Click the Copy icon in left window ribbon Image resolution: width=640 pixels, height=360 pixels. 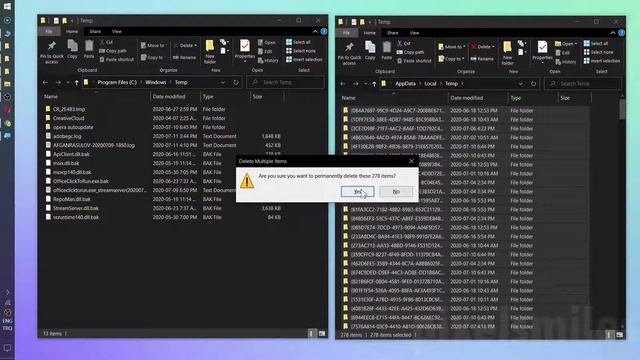click(72, 49)
